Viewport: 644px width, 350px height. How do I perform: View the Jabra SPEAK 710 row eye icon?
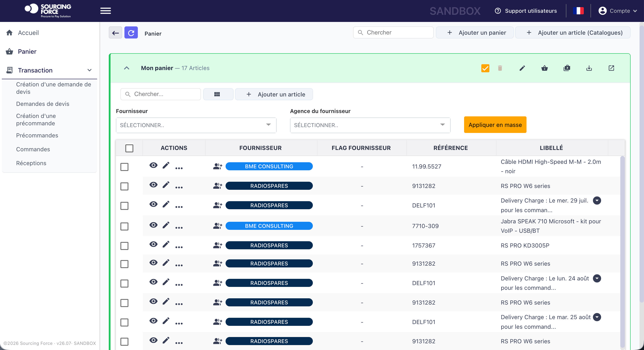point(154,225)
